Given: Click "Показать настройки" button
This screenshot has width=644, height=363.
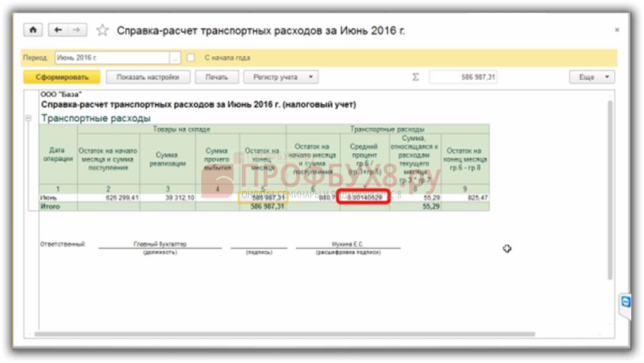Looking at the screenshot, I should click(x=147, y=77).
